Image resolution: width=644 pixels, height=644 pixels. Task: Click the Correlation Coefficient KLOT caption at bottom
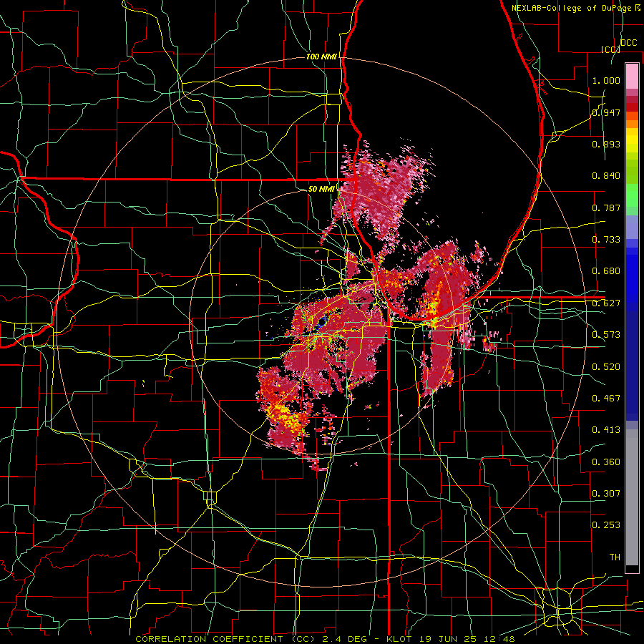325,639
